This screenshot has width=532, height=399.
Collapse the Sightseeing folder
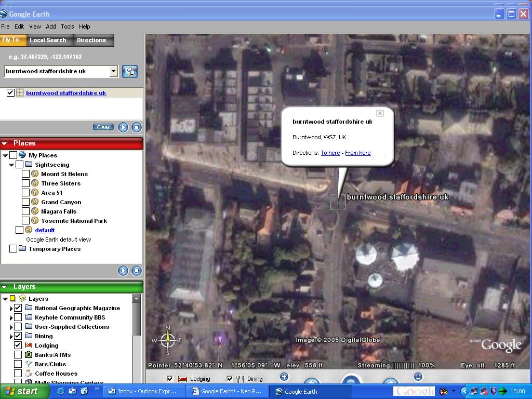[x=11, y=165]
